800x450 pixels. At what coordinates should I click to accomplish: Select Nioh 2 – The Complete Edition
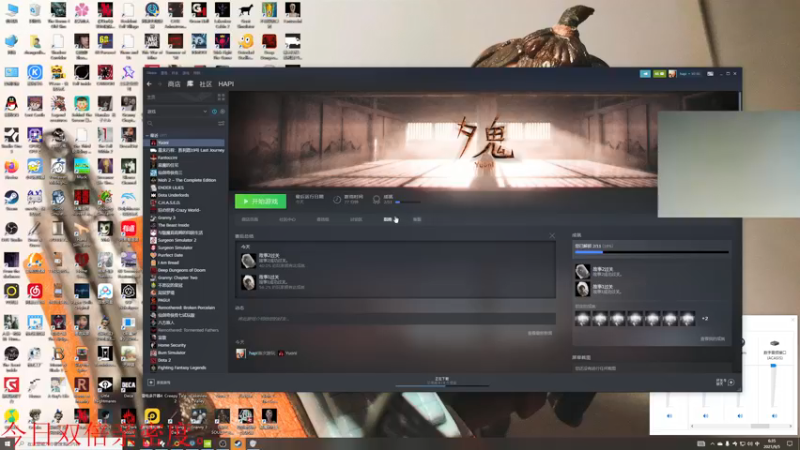click(x=185, y=180)
